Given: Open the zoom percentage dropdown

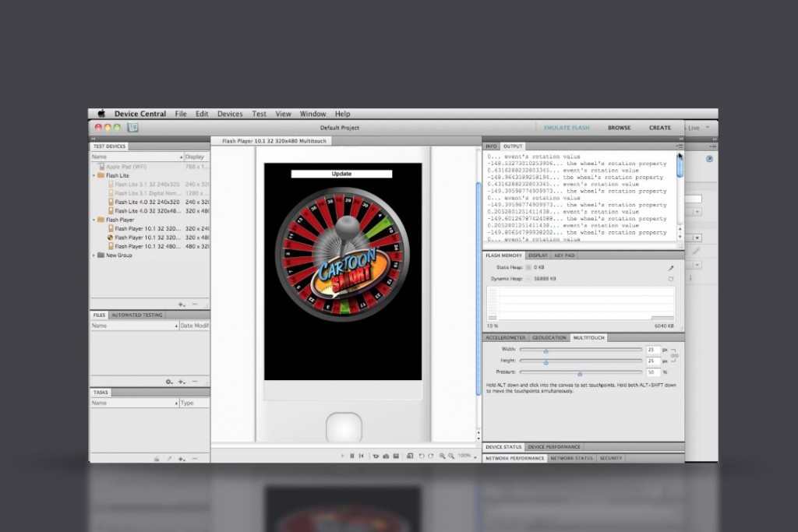Looking at the screenshot, I should coord(471,456).
